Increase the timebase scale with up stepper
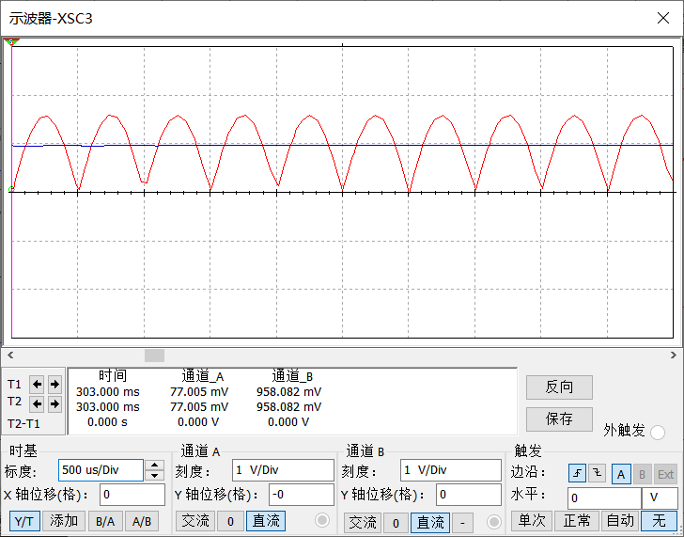The height and width of the screenshot is (538, 684). click(x=154, y=465)
